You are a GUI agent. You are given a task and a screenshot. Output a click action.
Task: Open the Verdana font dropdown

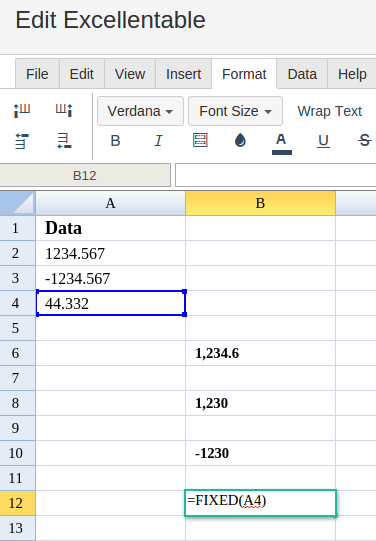pyautogui.click(x=140, y=111)
